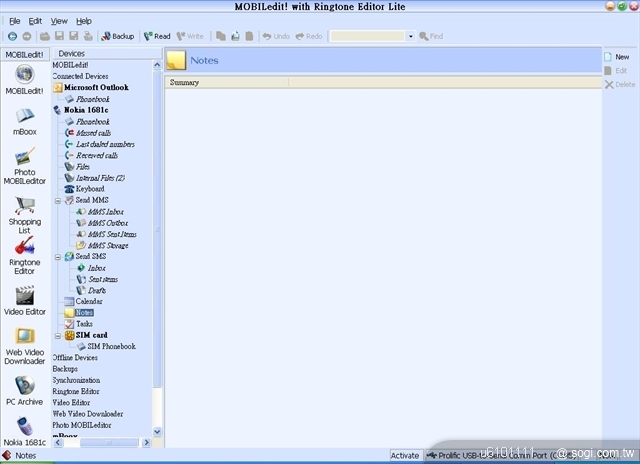
Task: Click the Backup toolbar button
Action: click(118, 36)
